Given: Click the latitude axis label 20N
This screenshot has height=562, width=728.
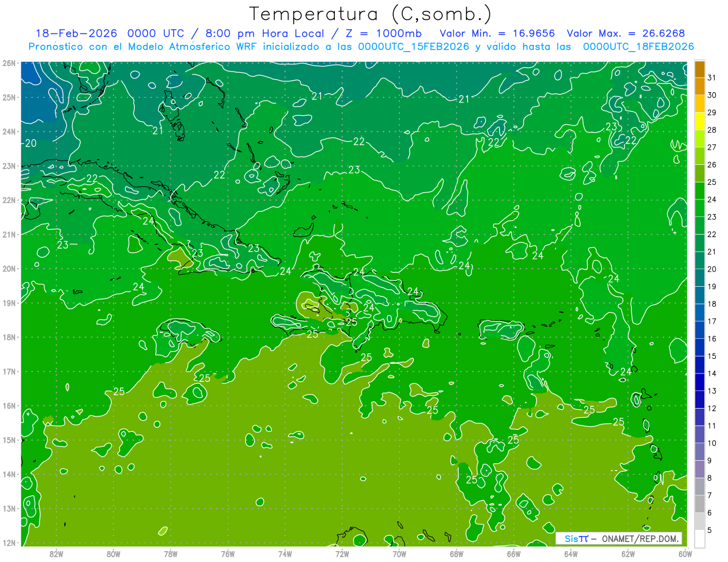Looking at the screenshot, I should (x=8, y=269).
